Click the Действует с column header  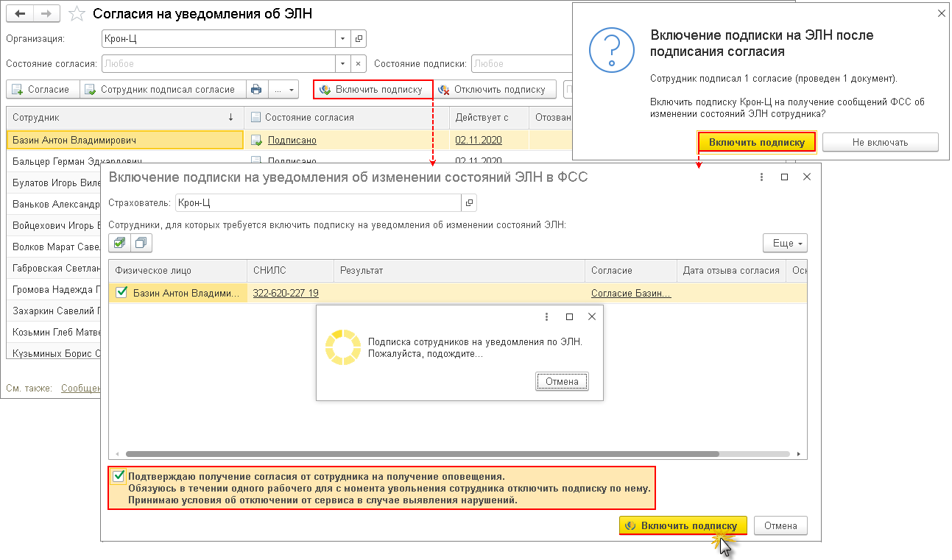tap(489, 117)
